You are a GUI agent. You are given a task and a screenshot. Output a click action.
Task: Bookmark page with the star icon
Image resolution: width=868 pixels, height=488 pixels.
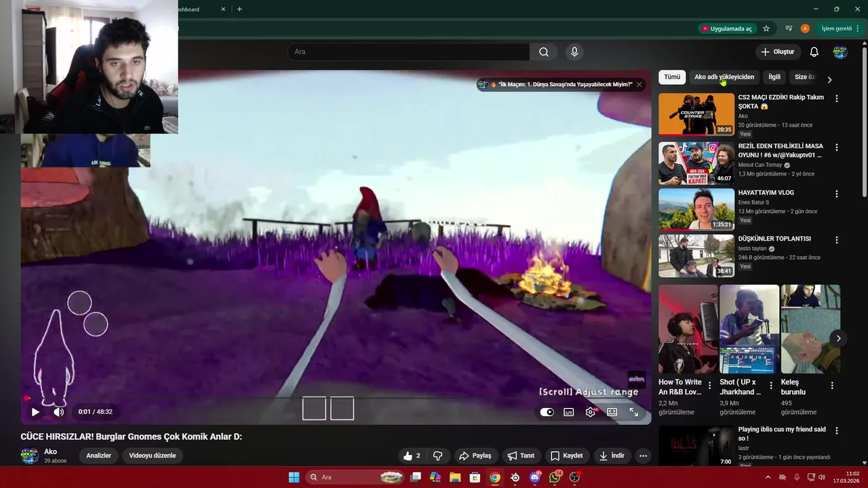[x=766, y=28]
